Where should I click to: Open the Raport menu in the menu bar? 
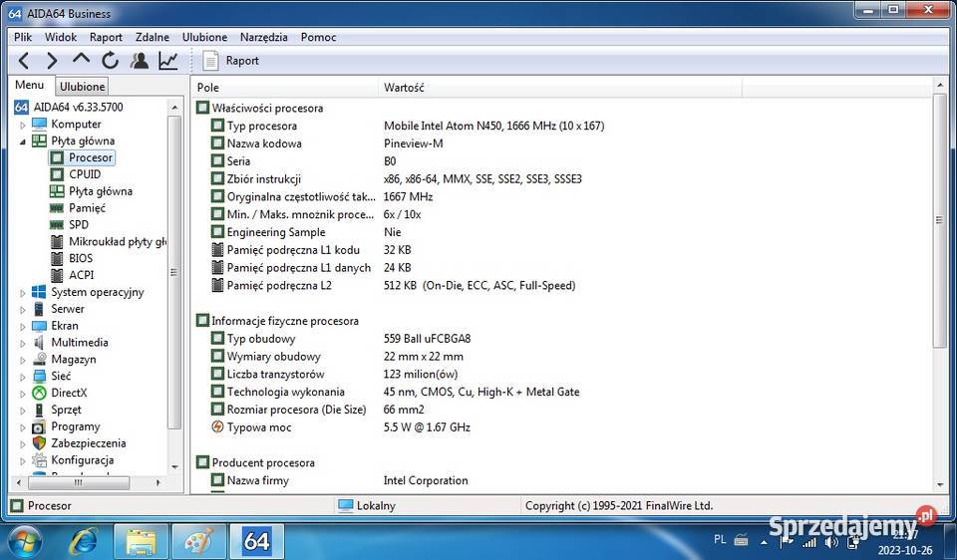tap(106, 37)
